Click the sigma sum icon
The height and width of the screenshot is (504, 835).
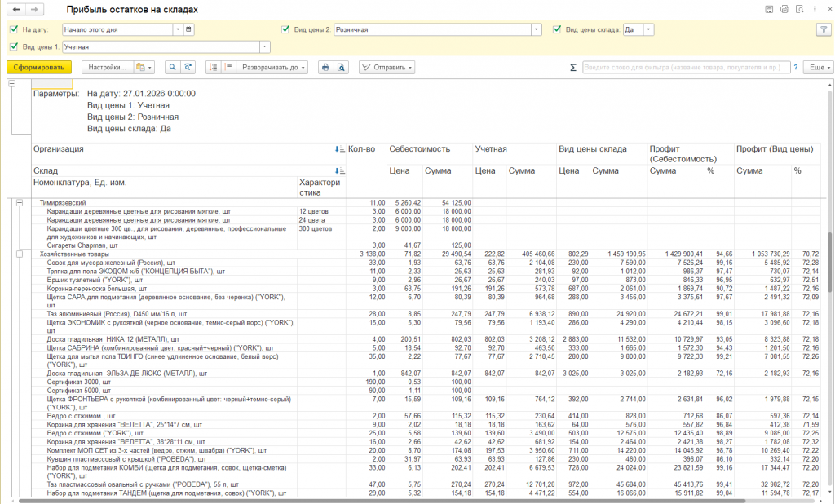click(x=573, y=68)
